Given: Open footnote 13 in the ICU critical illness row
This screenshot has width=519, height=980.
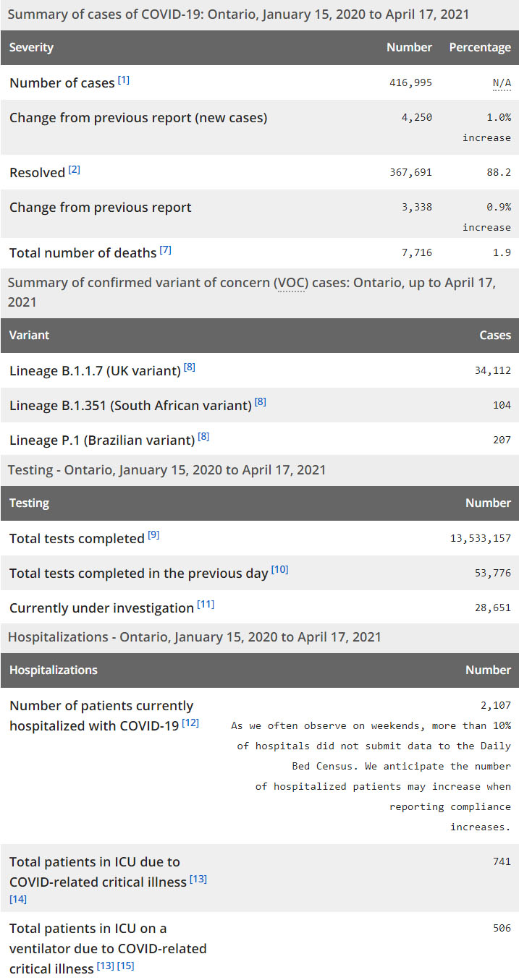Looking at the screenshot, I should coord(198,879).
